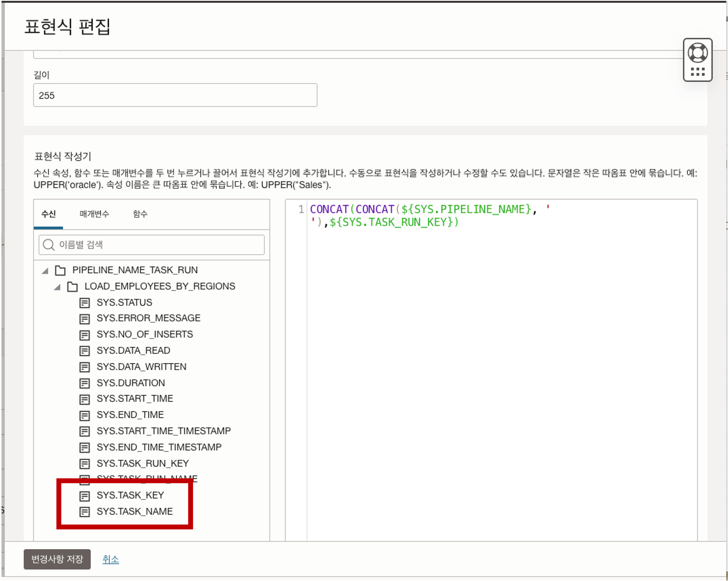Click the search magnifier icon
Screen dimensions: 728x581
[x=48, y=245]
